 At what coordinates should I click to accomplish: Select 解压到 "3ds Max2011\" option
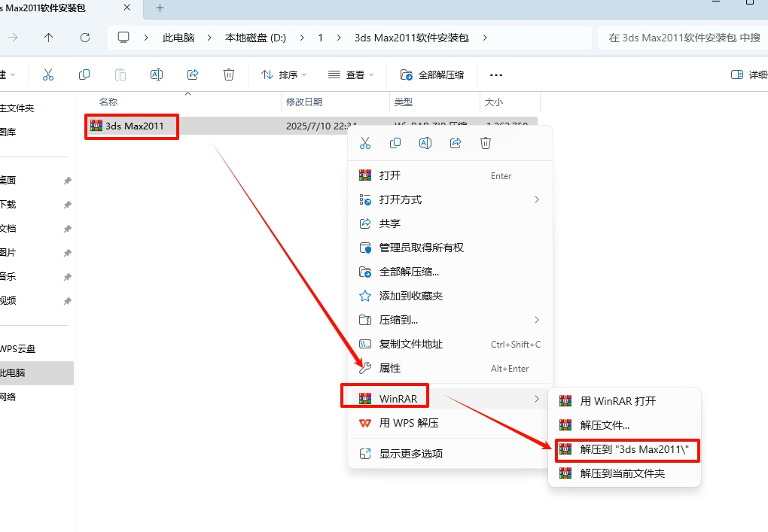[x=634, y=449]
